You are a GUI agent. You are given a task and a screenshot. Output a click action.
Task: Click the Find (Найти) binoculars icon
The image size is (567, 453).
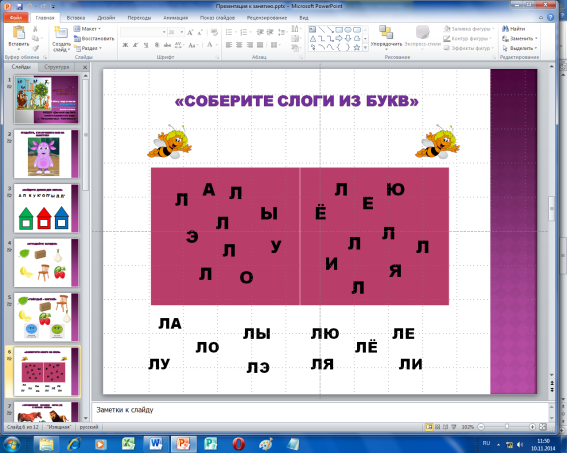point(505,29)
